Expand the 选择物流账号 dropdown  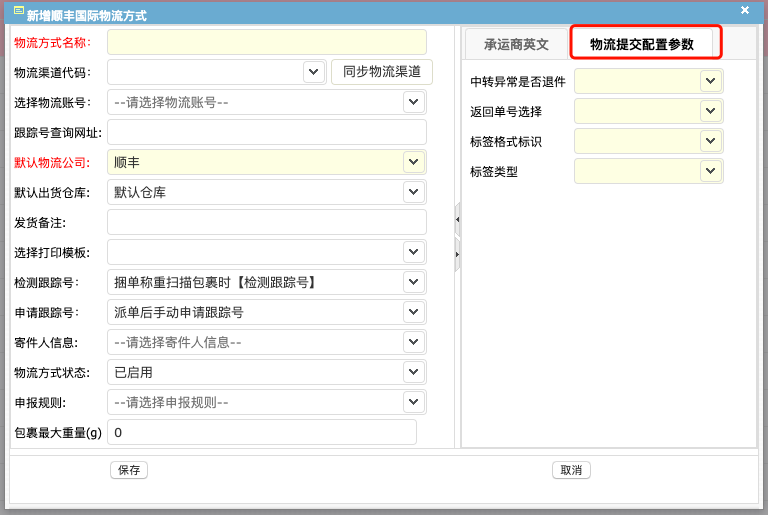pos(414,102)
